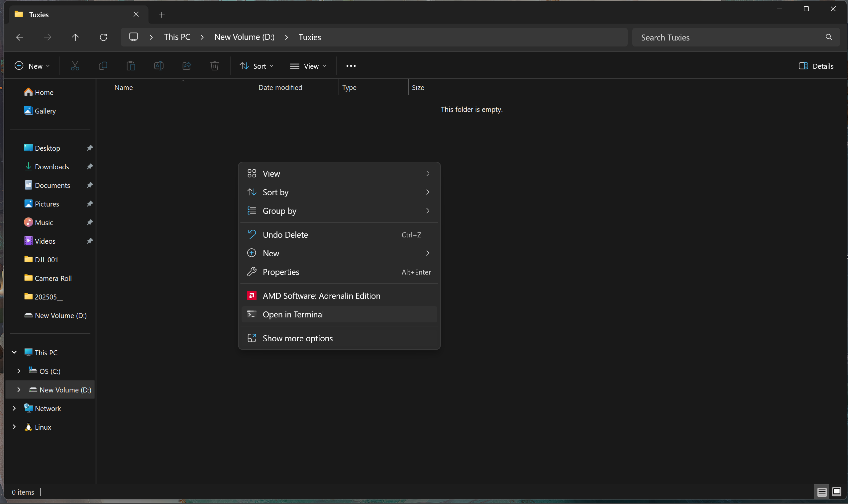Click the Paste clipboard icon

tap(131, 66)
